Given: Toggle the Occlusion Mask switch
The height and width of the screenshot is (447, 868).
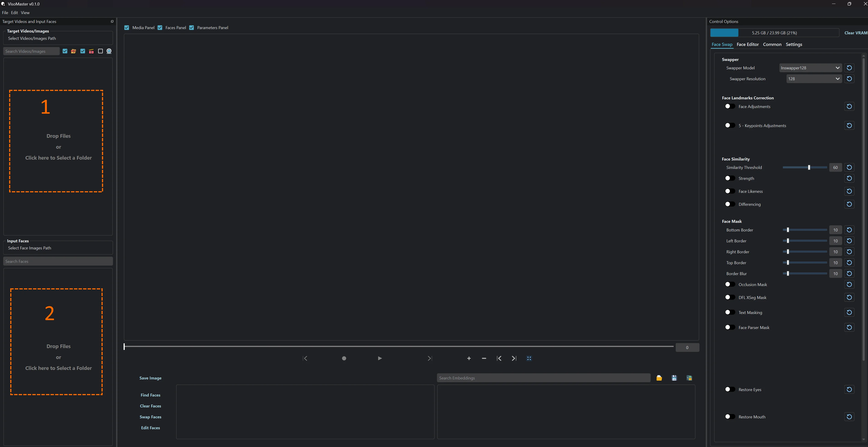Looking at the screenshot, I should click(x=730, y=284).
